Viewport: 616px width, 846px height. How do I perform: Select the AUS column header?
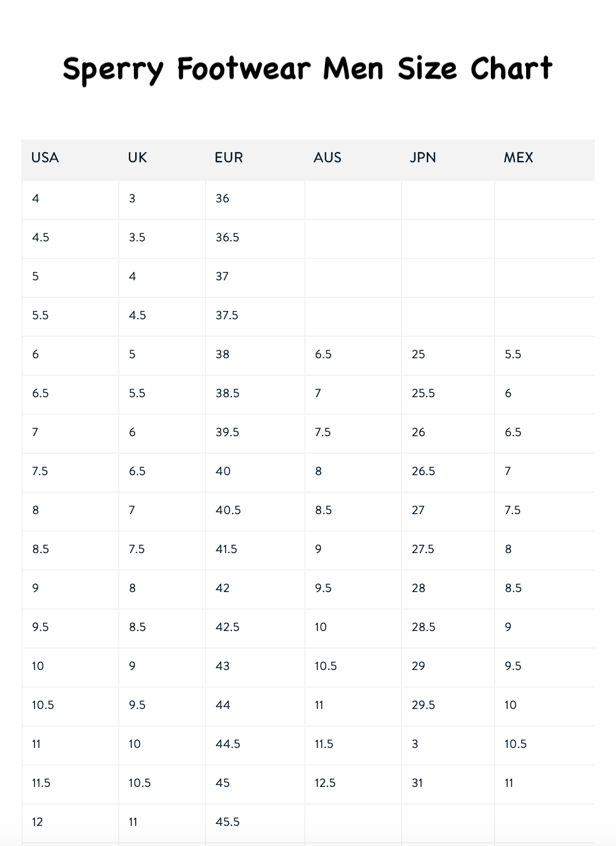[x=327, y=158]
